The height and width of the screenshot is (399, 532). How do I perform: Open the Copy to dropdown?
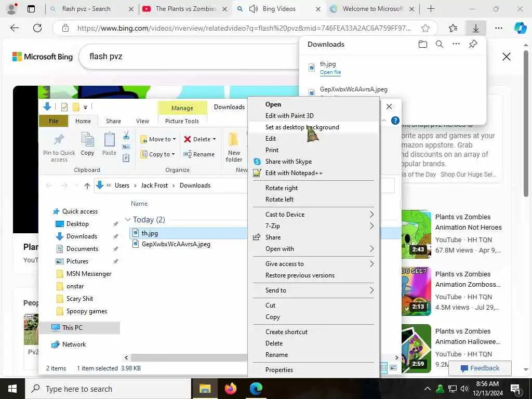click(158, 154)
